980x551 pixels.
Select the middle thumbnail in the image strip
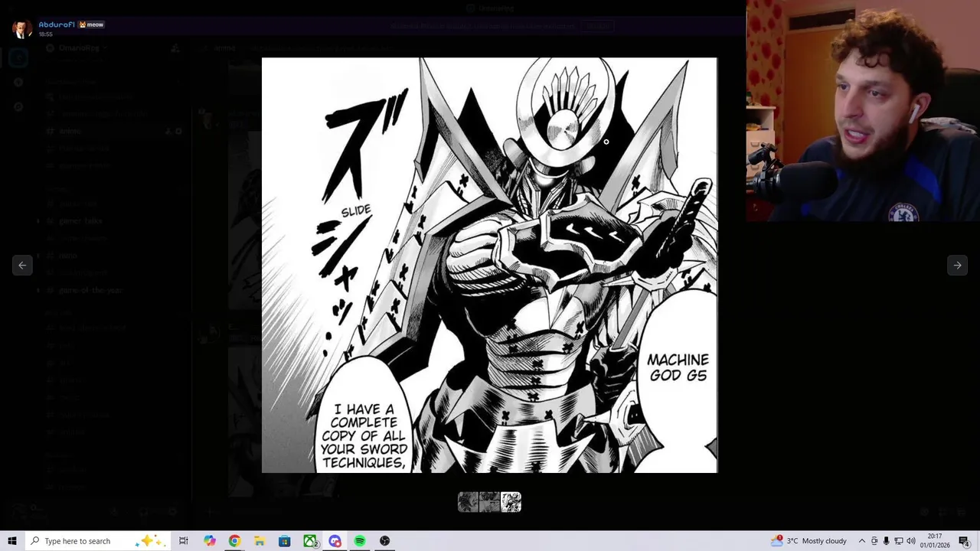pos(489,502)
